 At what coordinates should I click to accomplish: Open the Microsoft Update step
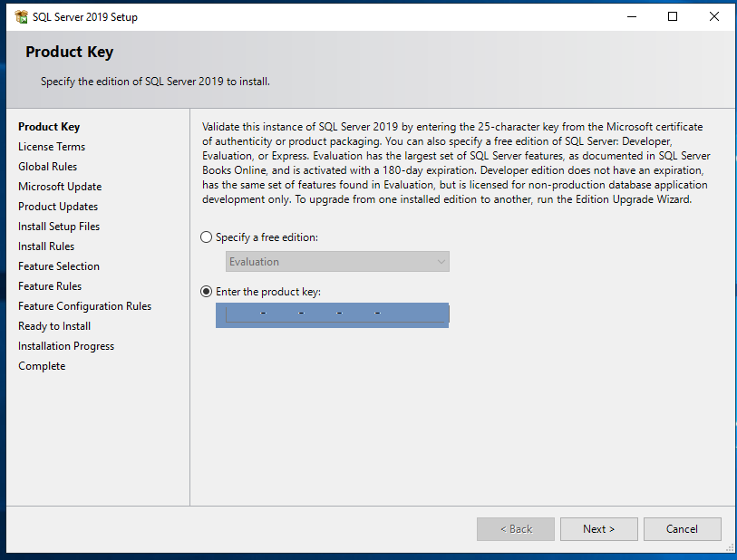59,186
